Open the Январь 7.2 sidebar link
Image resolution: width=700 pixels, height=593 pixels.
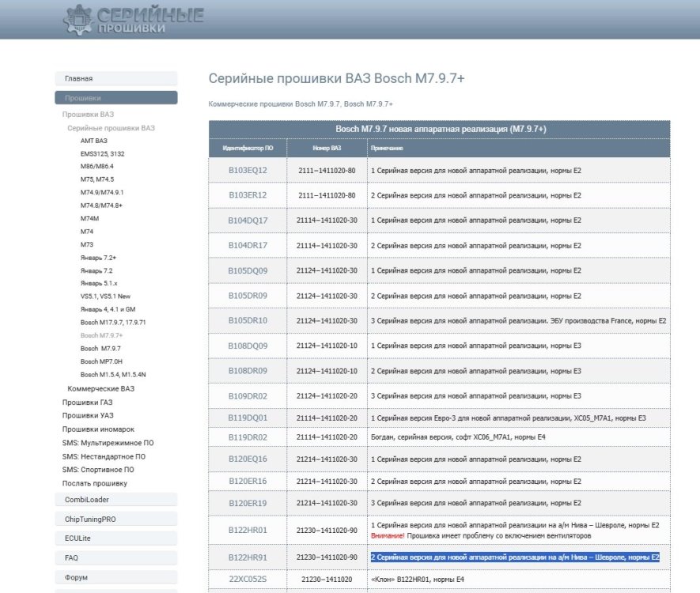point(96,271)
